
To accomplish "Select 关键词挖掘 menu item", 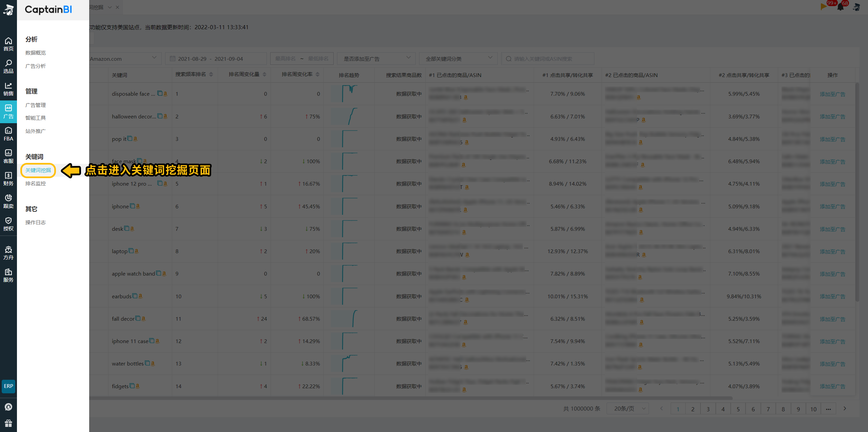I will tap(38, 170).
